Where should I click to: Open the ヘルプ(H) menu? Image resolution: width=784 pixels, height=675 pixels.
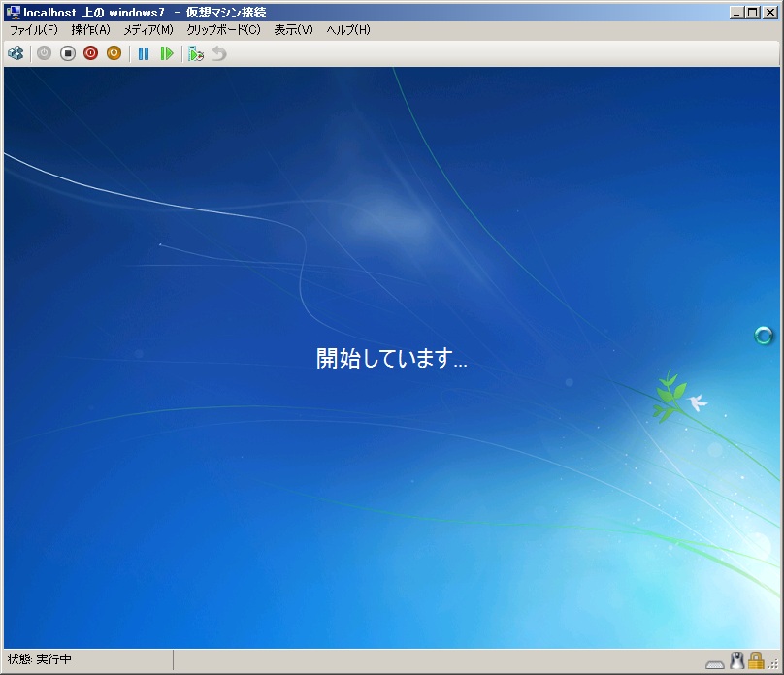[348, 30]
